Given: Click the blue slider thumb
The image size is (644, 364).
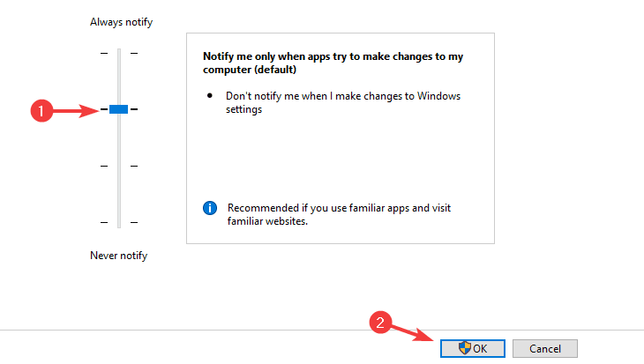Looking at the screenshot, I should (x=119, y=109).
